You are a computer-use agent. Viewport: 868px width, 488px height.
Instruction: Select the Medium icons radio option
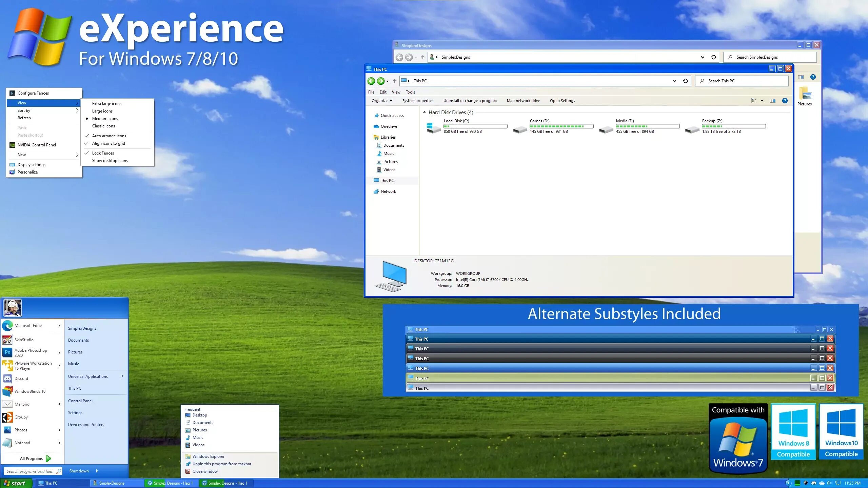tap(105, 119)
